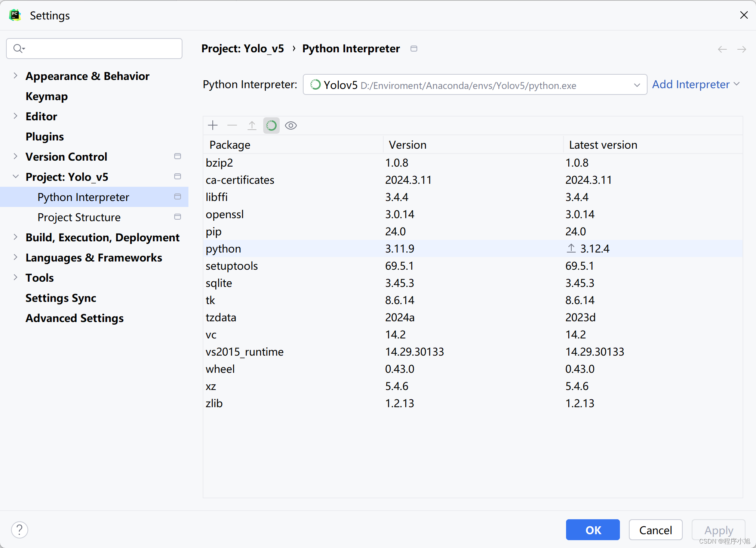
Task: Click the uninstall package minus icon
Action: (232, 126)
